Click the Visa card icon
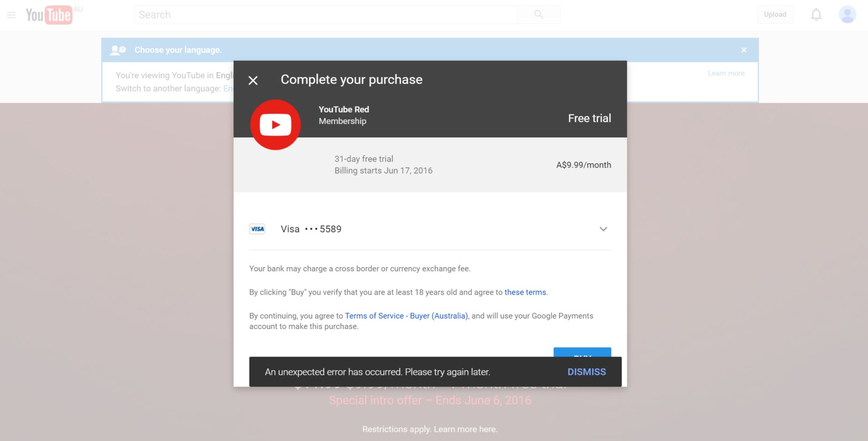The height and width of the screenshot is (441, 868). [x=257, y=229]
